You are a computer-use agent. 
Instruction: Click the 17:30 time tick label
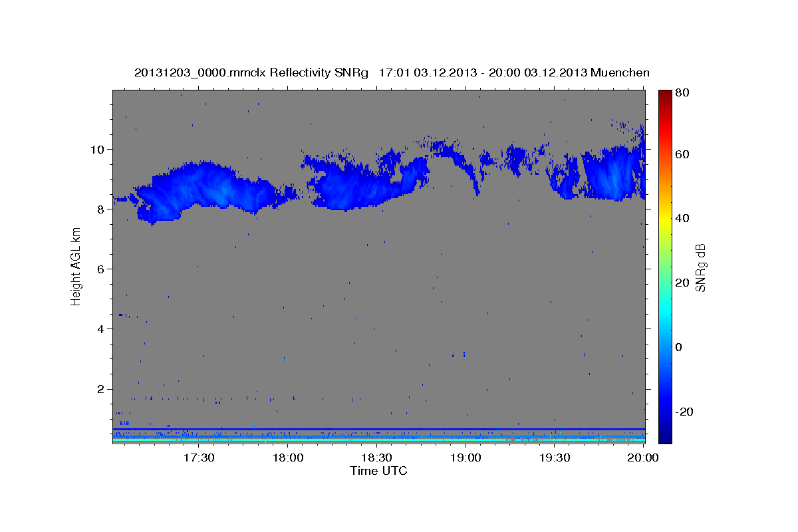point(199,458)
